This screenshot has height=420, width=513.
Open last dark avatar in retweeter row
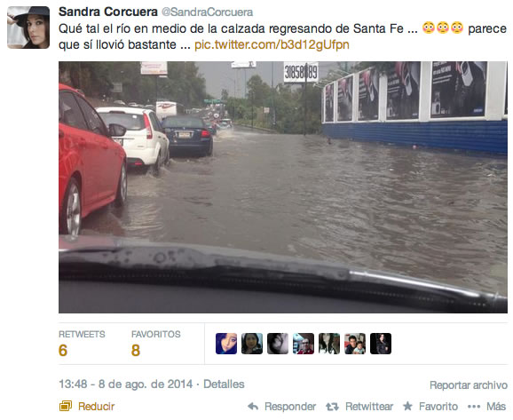click(381, 344)
